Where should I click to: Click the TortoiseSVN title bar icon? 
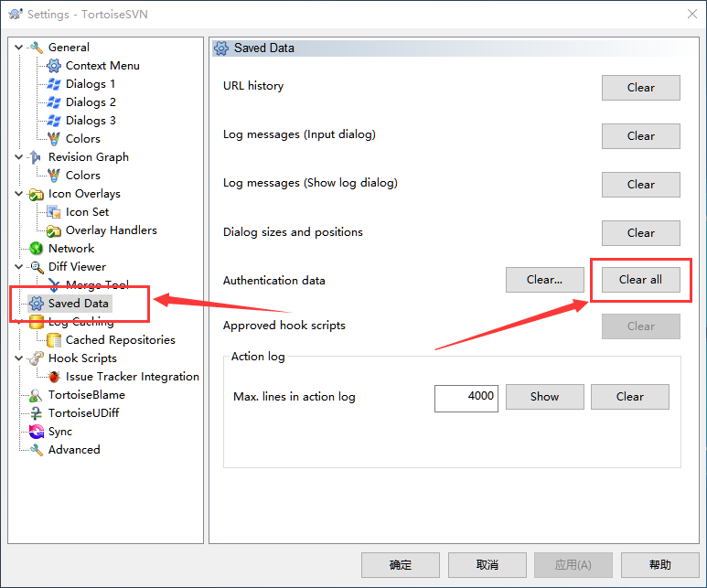[16, 14]
